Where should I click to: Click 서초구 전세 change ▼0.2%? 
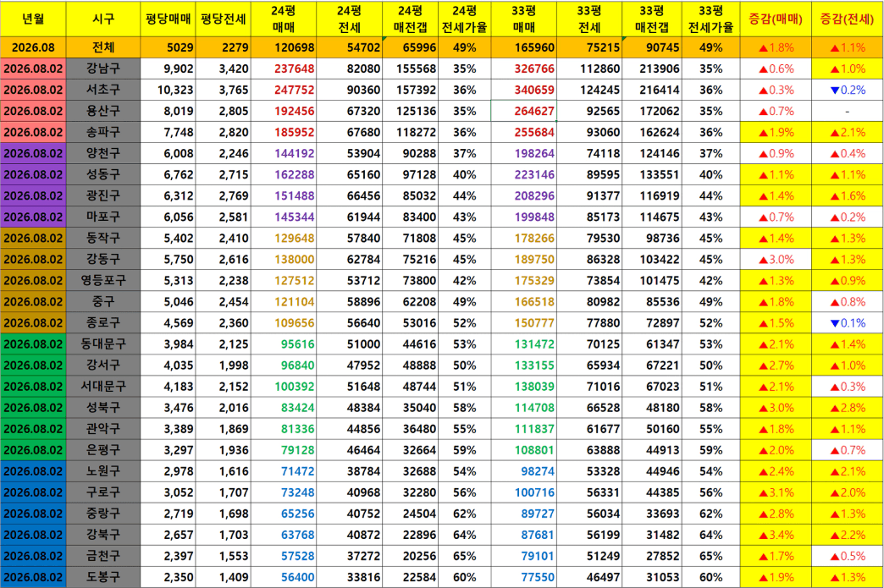(848, 91)
